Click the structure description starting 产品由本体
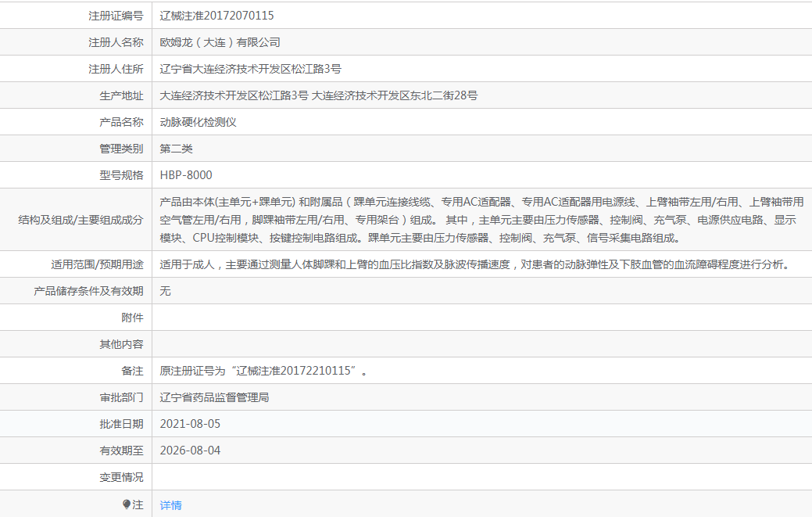The height and width of the screenshot is (517, 812). pyautogui.click(x=481, y=220)
